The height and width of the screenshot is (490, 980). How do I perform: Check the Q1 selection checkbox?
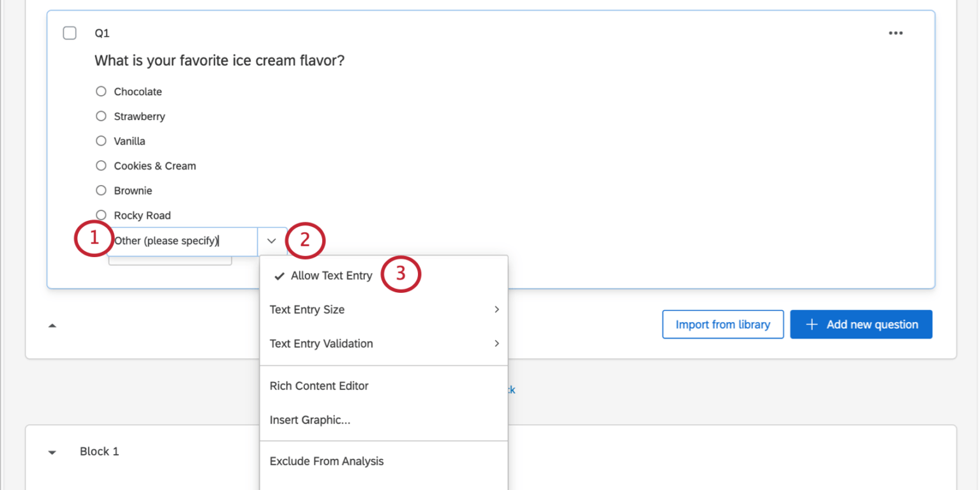coord(70,33)
